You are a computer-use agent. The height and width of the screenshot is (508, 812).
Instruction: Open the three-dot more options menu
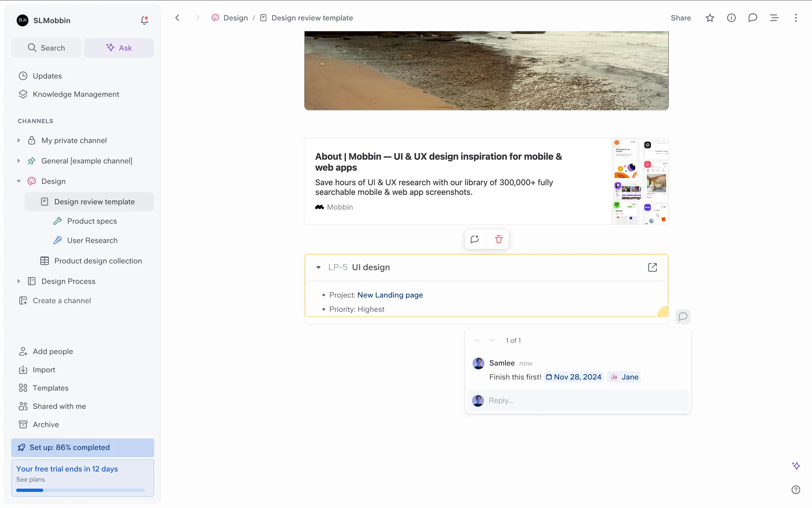pos(796,18)
